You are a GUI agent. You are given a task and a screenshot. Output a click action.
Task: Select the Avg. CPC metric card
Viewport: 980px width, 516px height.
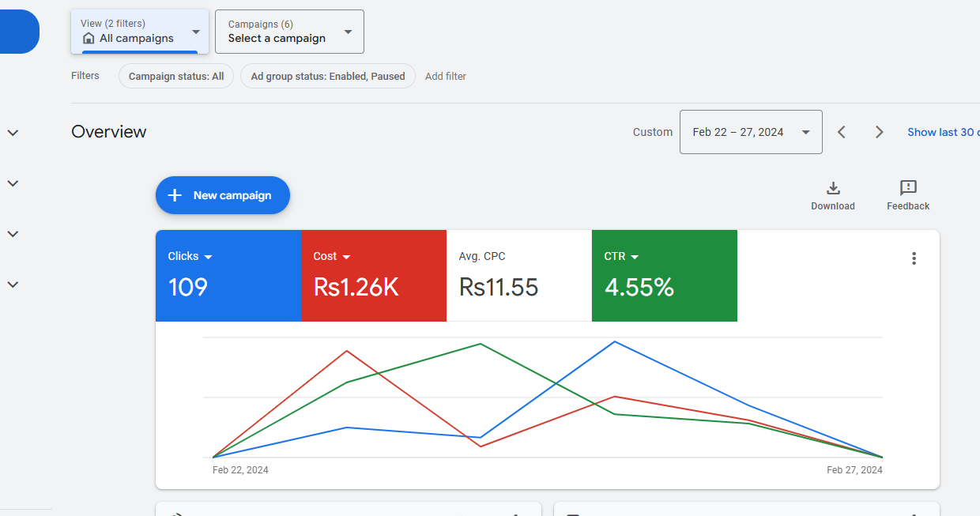pos(518,275)
